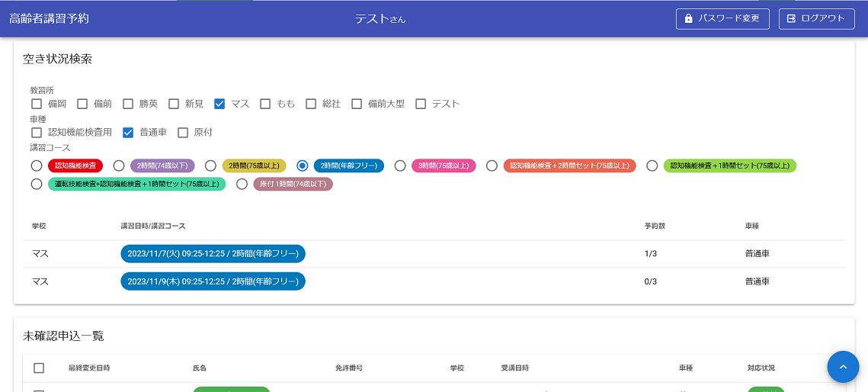Viewport: 868px width, 392px height.
Task: Click the 最終変更日時 column header
Action: 89,368
